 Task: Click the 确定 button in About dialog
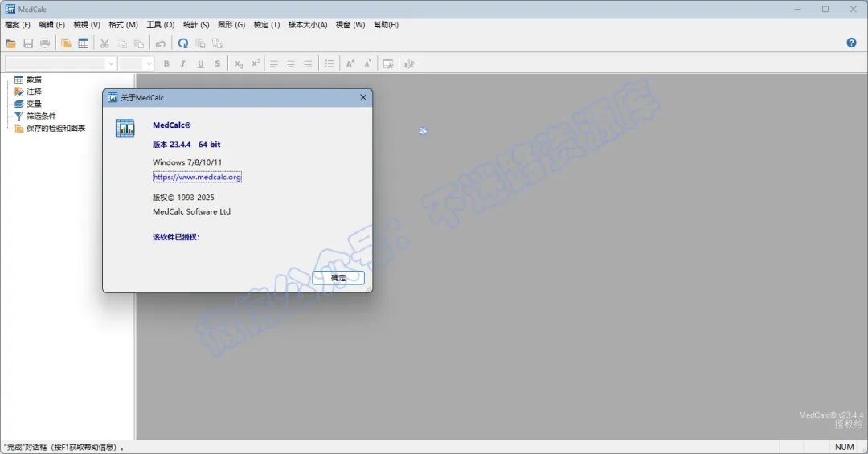(x=338, y=278)
